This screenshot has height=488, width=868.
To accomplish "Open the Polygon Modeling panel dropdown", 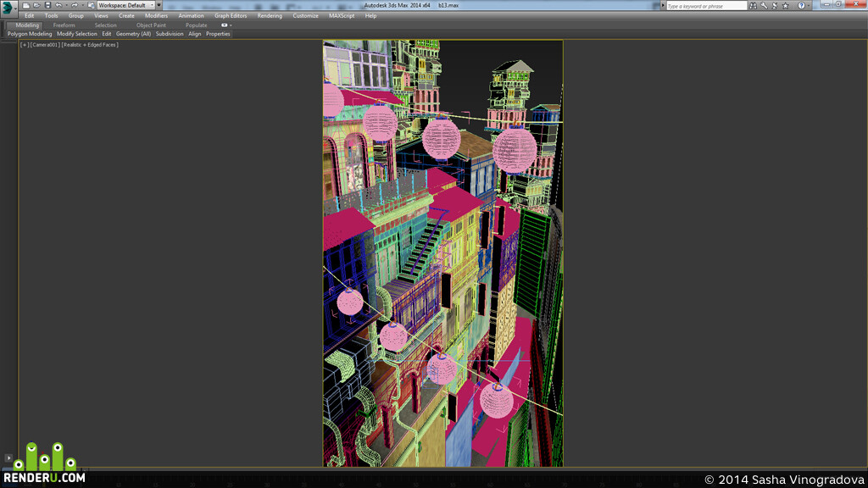I will tap(30, 34).
